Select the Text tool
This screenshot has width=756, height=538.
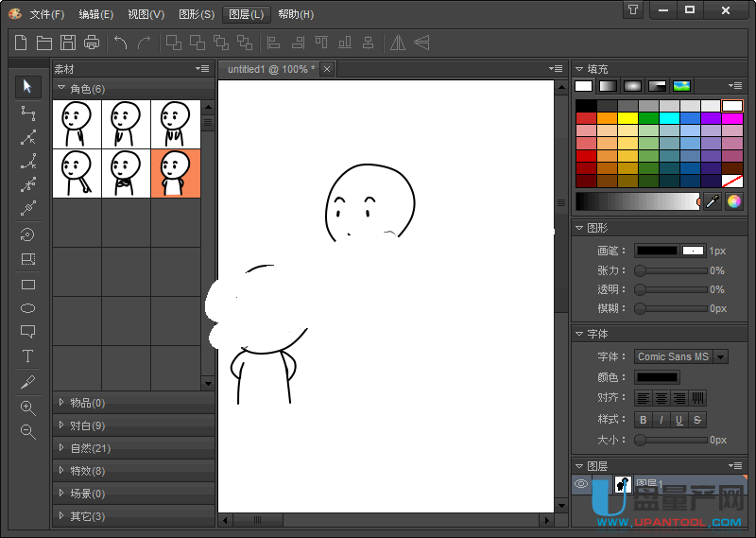27,356
